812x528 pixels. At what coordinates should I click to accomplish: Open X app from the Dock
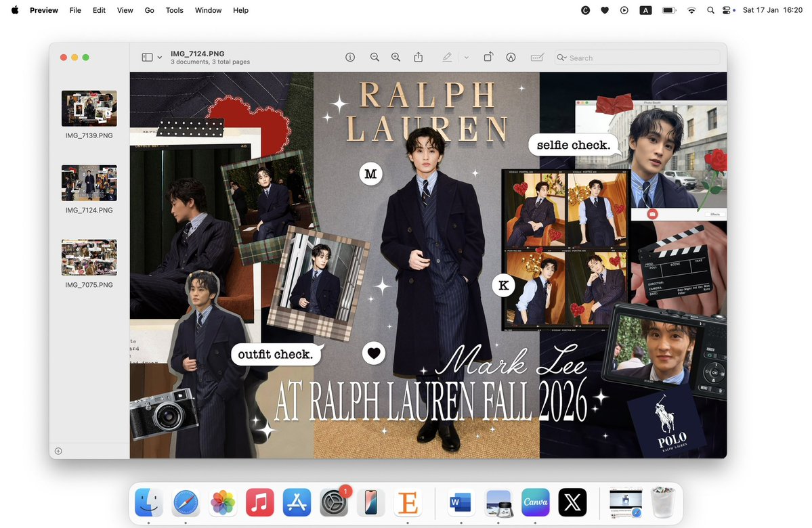572,502
